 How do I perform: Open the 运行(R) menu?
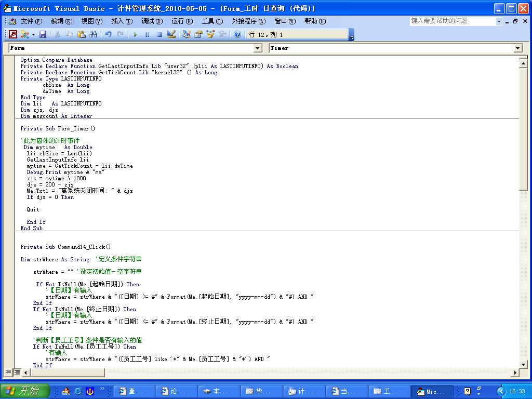coord(182,21)
